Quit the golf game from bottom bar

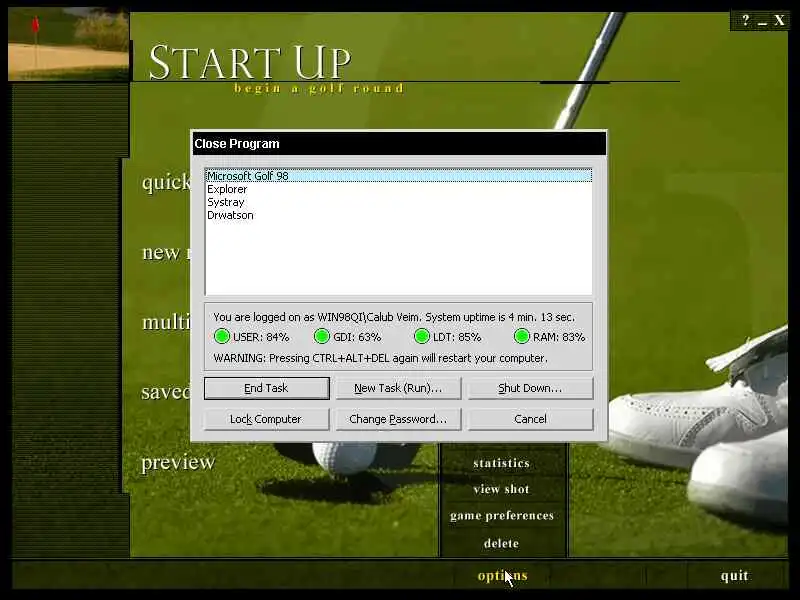[735, 576]
